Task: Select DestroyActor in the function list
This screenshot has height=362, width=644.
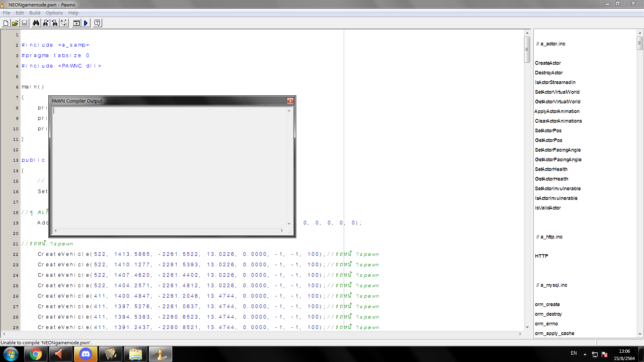Action: (549, 73)
